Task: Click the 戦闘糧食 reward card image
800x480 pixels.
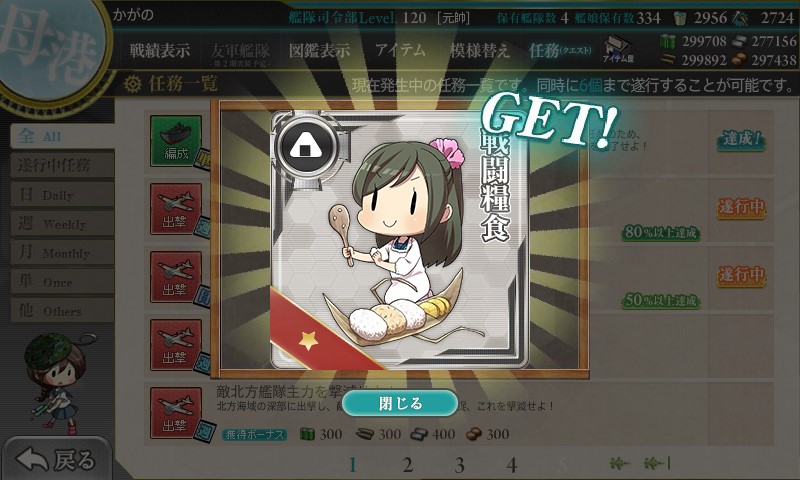Action: click(x=399, y=240)
